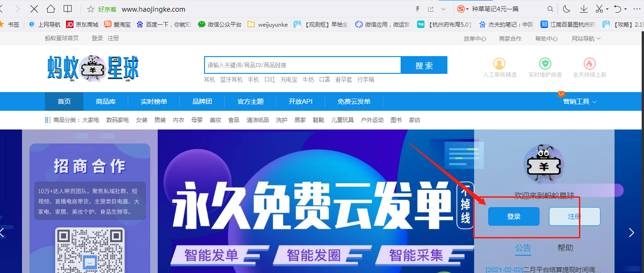The width and height of the screenshot is (644, 273).
Task: Open 放单中心 link
Action: (x=475, y=39)
